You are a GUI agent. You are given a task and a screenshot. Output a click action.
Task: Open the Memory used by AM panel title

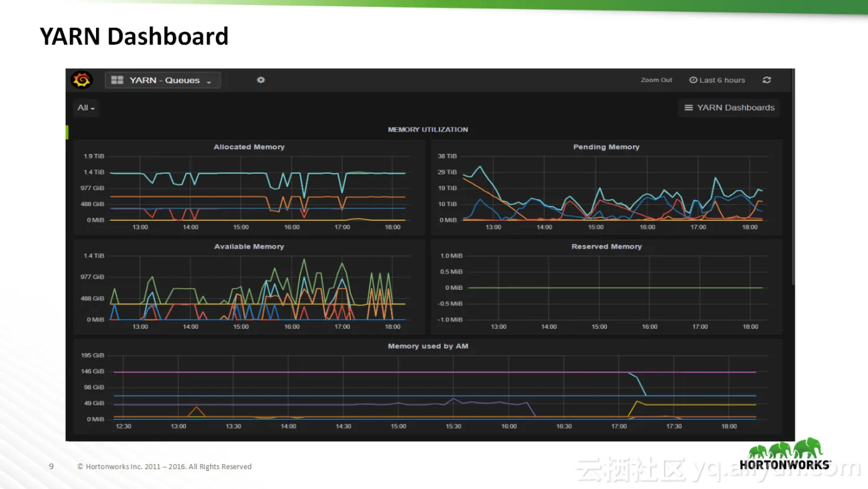pos(428,346)
